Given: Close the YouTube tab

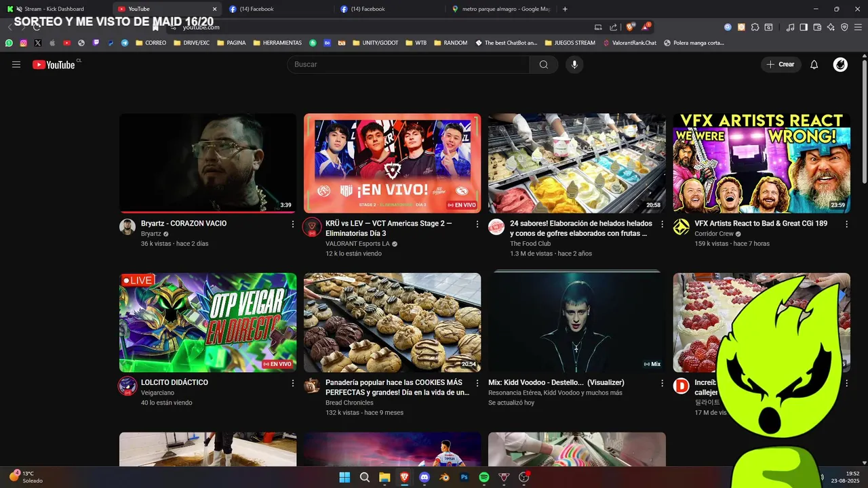Looking at the screenshot, I should (x=214, y=9).
